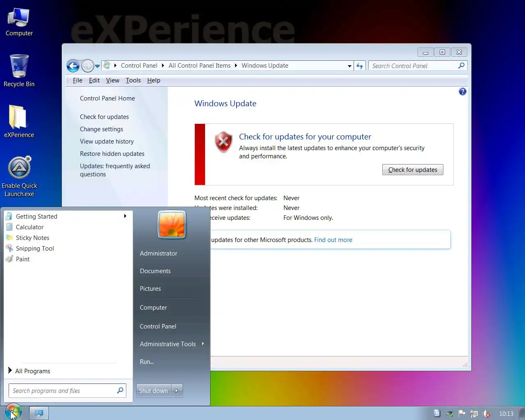Open Updates: frequently asked questions link

point(115,170)
